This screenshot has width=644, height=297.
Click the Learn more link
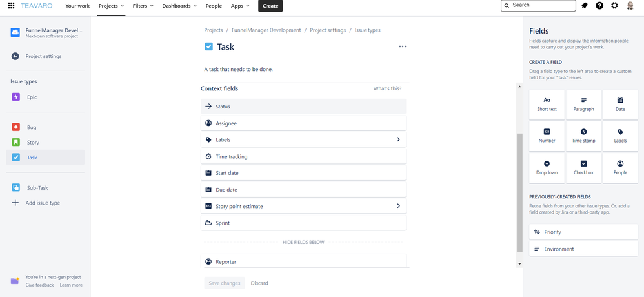(71, 285)
